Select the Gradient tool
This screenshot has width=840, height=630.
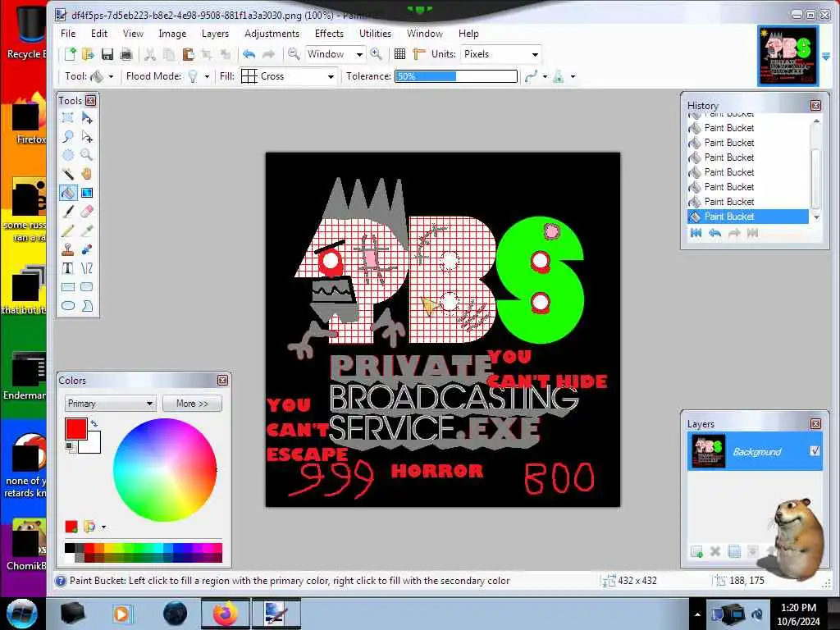(x=87, y=193)
